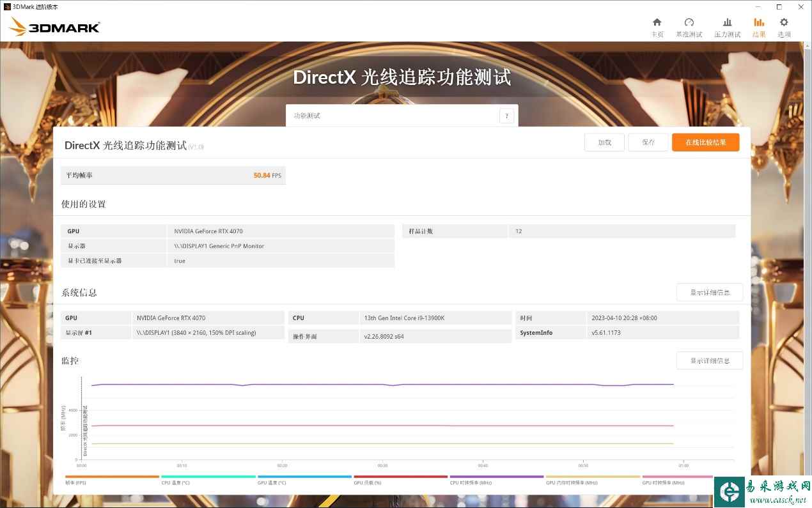This screenshot has height=508, width=812.
Task: Toggle the CPU 温度 (°C) legend entry
Action: pos(208,479)
